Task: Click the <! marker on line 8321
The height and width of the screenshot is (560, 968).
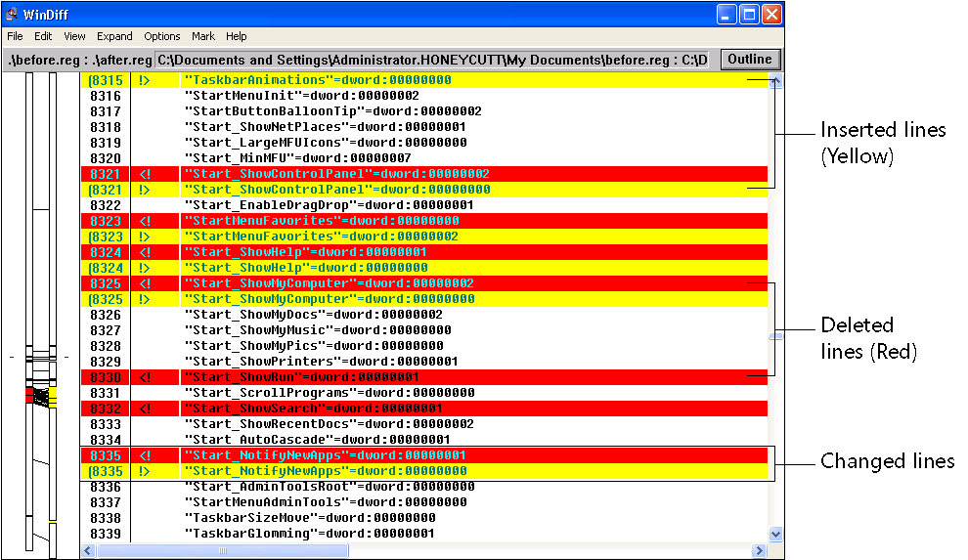Action: click(x=145, y=174)
